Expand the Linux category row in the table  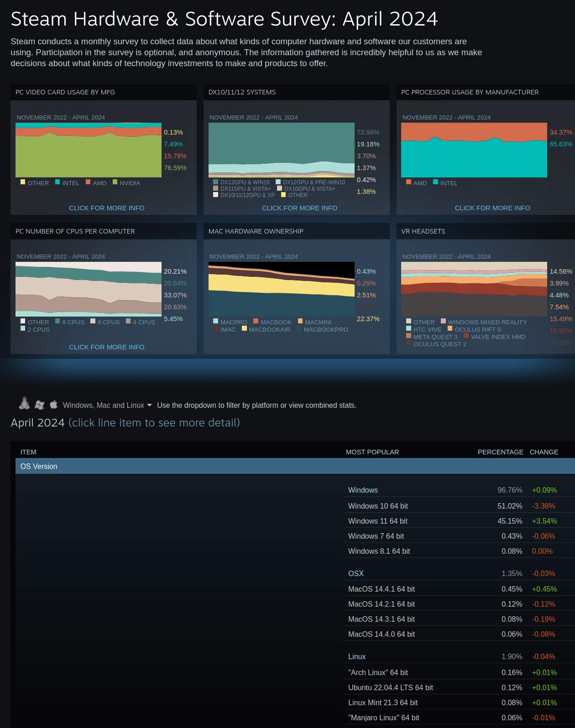(x=459, y=656)
